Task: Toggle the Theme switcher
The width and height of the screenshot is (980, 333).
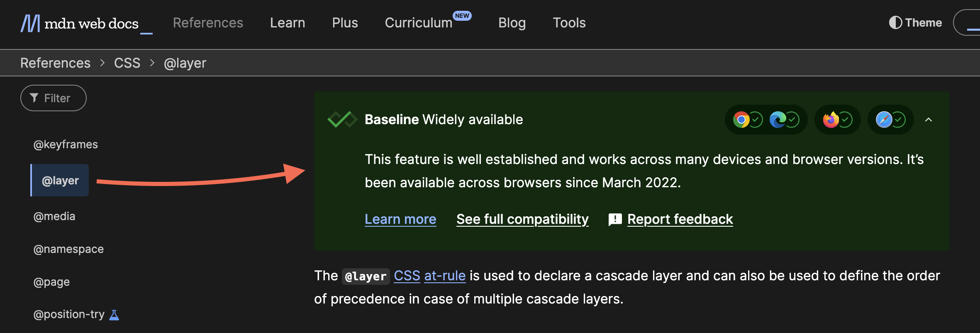Action: (915, 23)
